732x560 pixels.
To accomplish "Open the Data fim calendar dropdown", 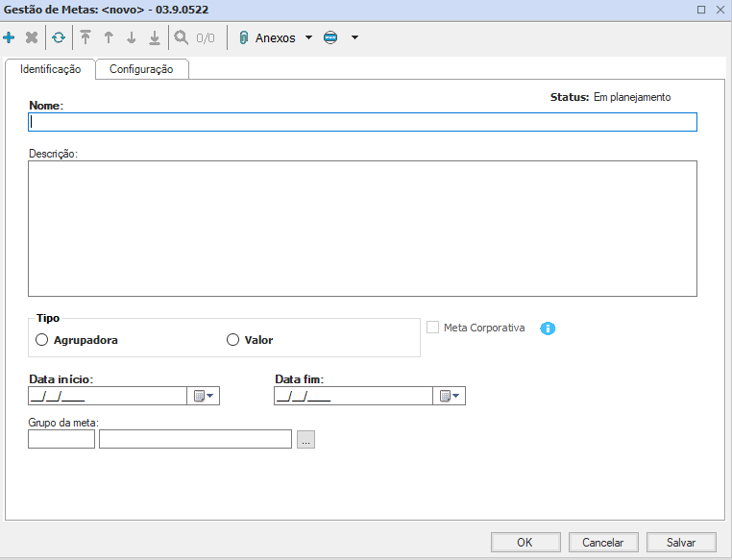I will [x=450, y=396].
